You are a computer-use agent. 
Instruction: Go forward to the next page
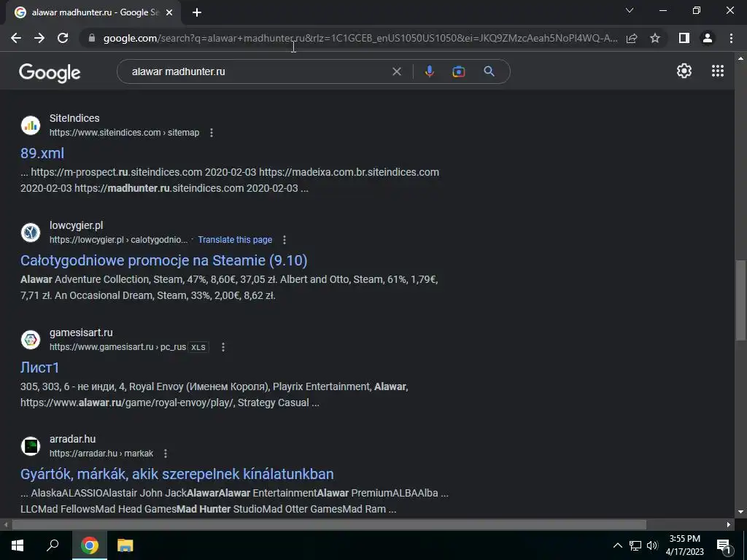click(x=39, y=38)
